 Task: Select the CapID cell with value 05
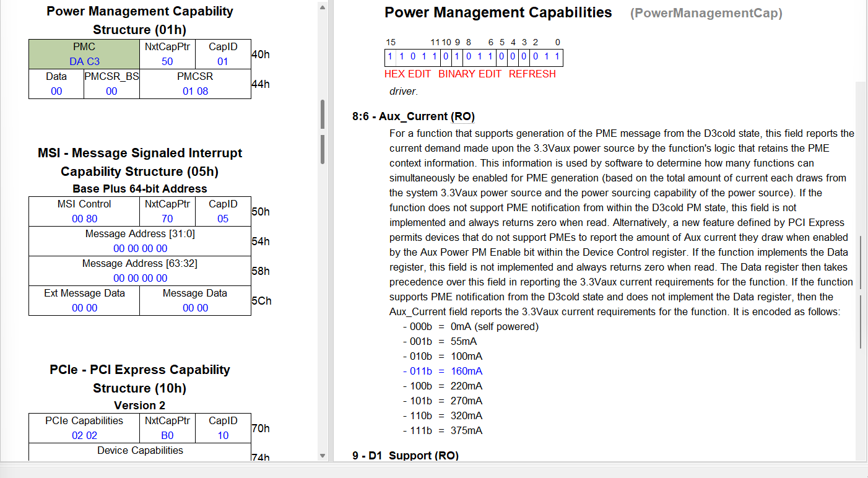[223, 212]
